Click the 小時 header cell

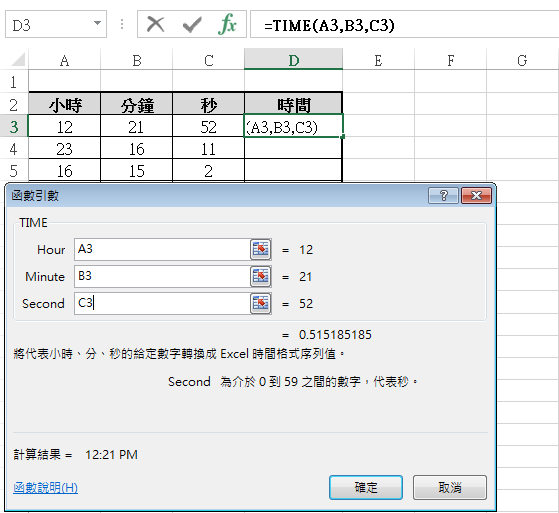pyautogui.click(x=65, y=104)
